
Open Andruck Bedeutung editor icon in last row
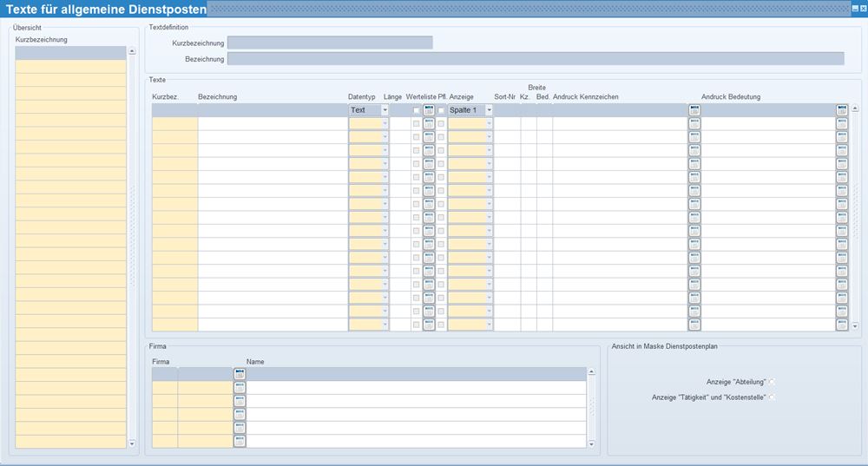[x=842, y=325]
